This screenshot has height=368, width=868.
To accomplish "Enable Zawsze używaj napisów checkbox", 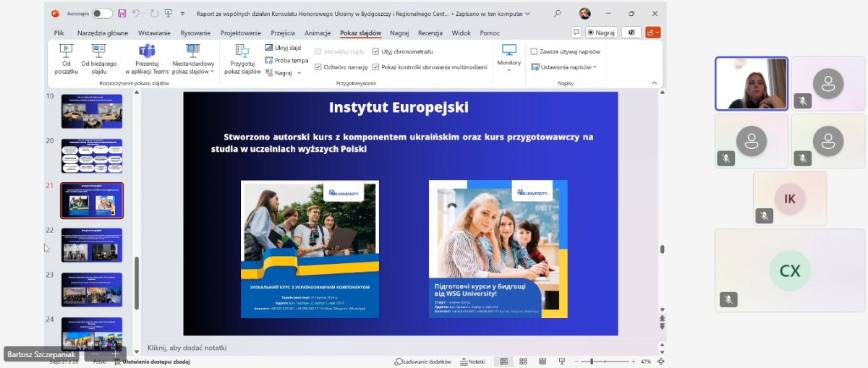I will click(534, 51).
